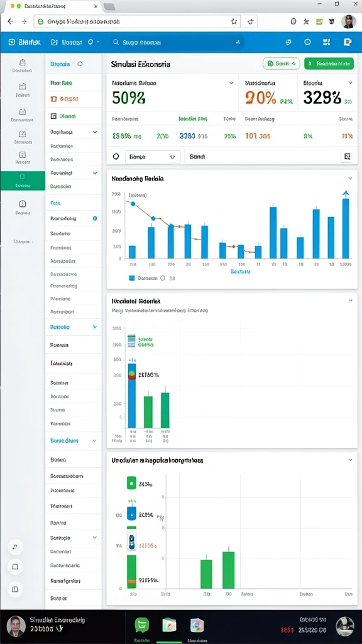Image resolution: width=362 pixels, height=644 pixels.
Task: Toggle the circle option in the bar chart legend
Action: tap(162, 278)
